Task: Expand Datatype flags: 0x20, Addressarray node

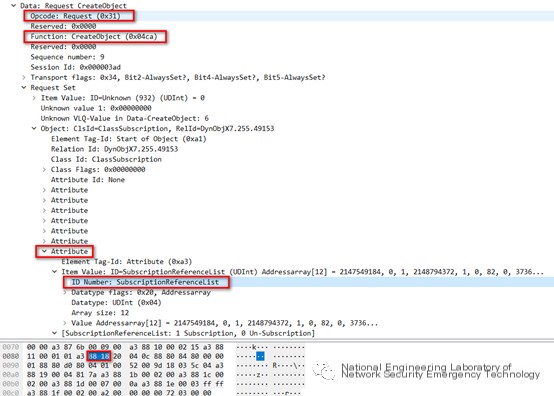Action: pos(65,292)
